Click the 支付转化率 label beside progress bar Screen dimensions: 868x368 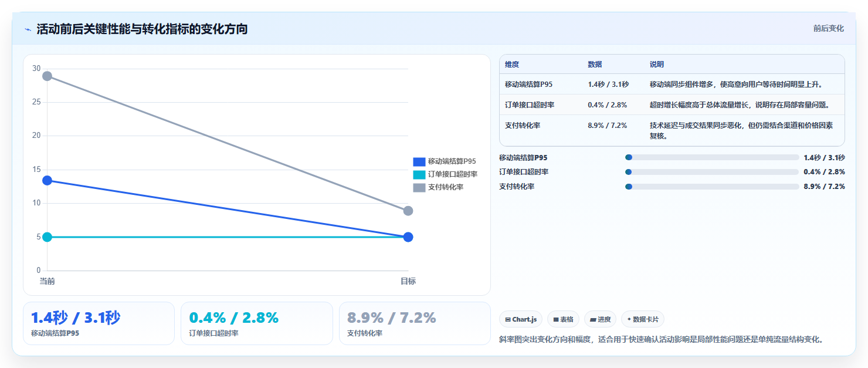(x=517, y=187)
